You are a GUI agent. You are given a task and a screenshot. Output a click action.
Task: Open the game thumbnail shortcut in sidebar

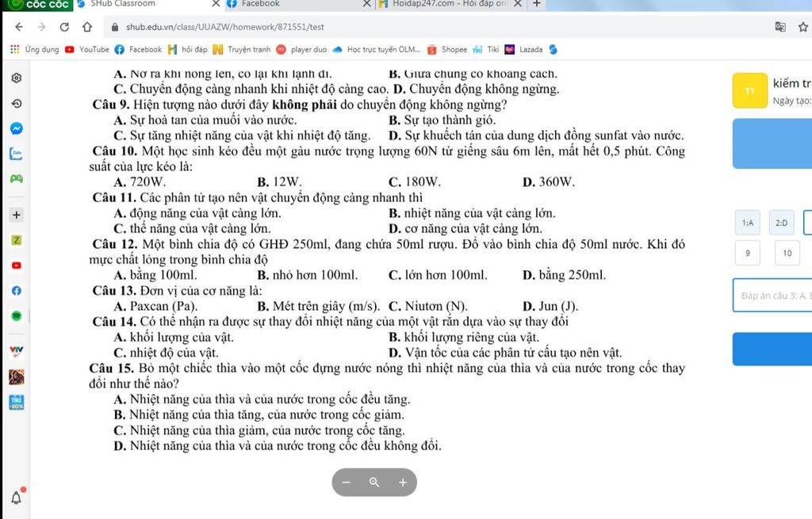17,376
